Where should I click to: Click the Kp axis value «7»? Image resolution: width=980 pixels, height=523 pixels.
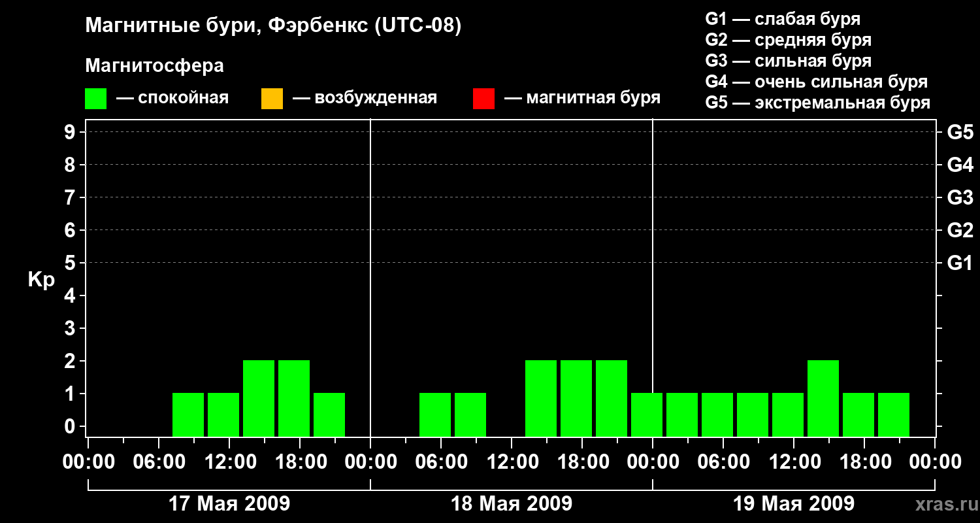click(71, 197)
